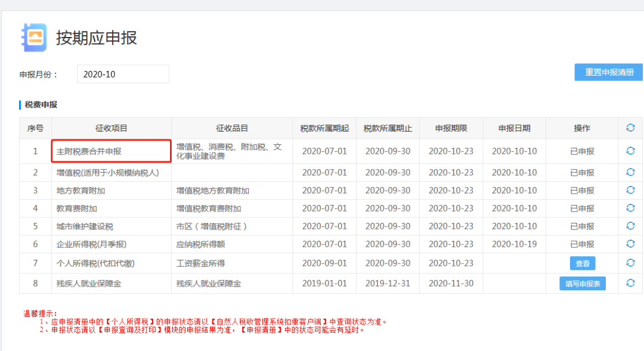Refresh the 增值税(适用于小规模纳税人) row

(630, 172)
